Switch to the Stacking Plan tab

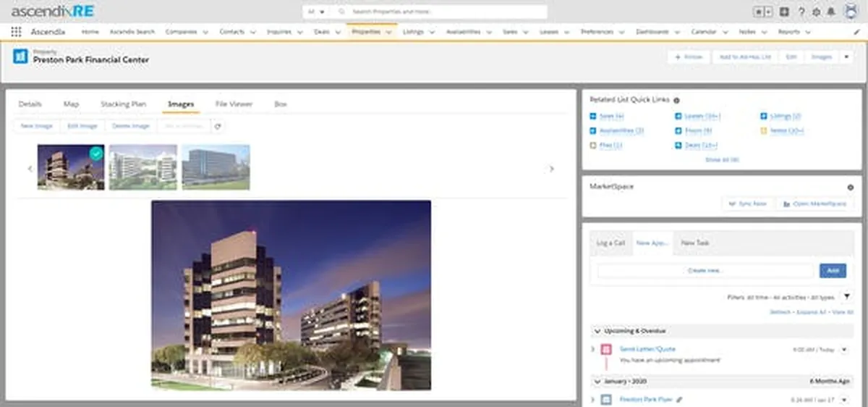tap(123, 104)
